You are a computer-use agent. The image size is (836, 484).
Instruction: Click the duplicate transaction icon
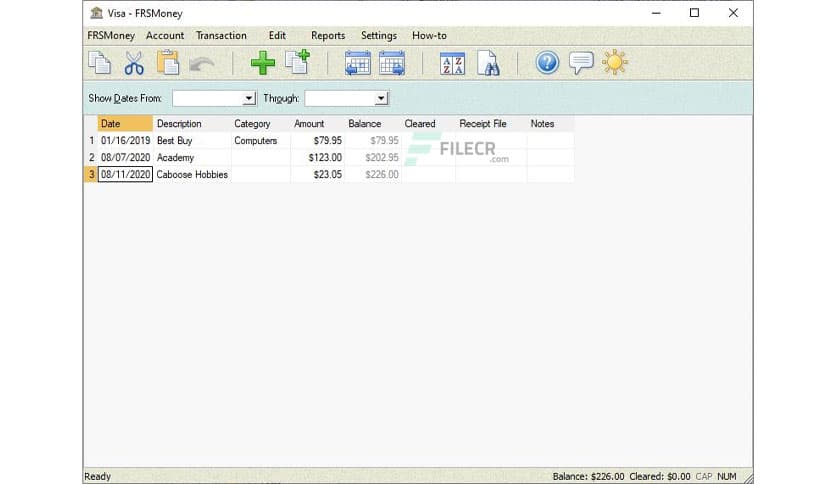click(x=298, y=62)
